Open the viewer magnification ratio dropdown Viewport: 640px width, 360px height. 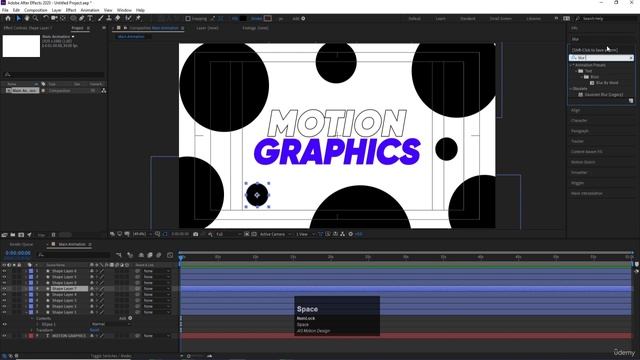coord(142,234)
